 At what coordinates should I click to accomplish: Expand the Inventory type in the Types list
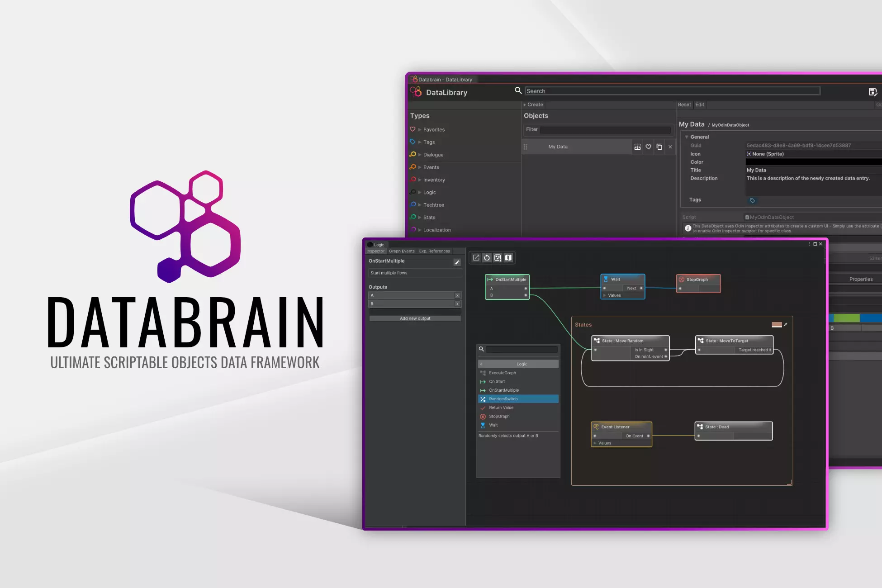(x=420, y=180)
